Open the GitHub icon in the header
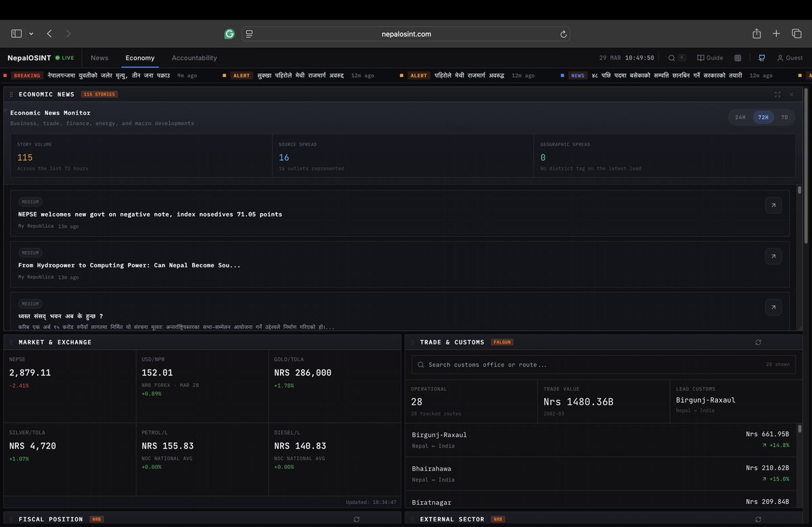Viewport: 812px width, 527px height. [762, 58]
